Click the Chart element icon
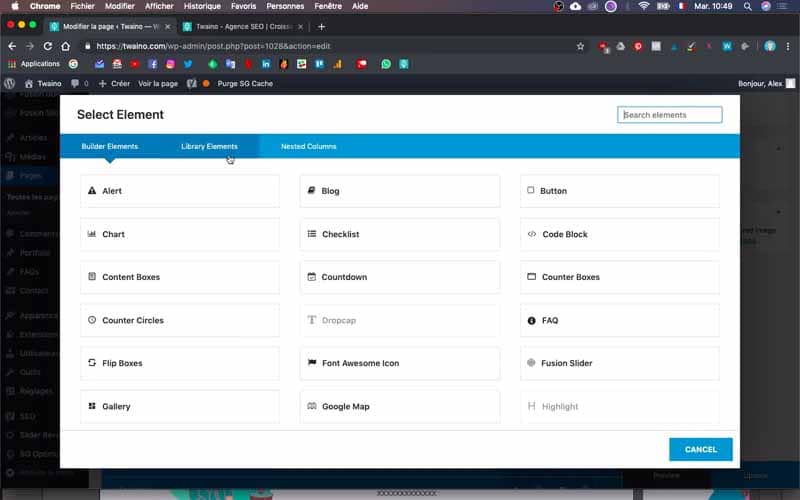The width and height of the screenshot is (800, 500). click(x=92, y=234)
